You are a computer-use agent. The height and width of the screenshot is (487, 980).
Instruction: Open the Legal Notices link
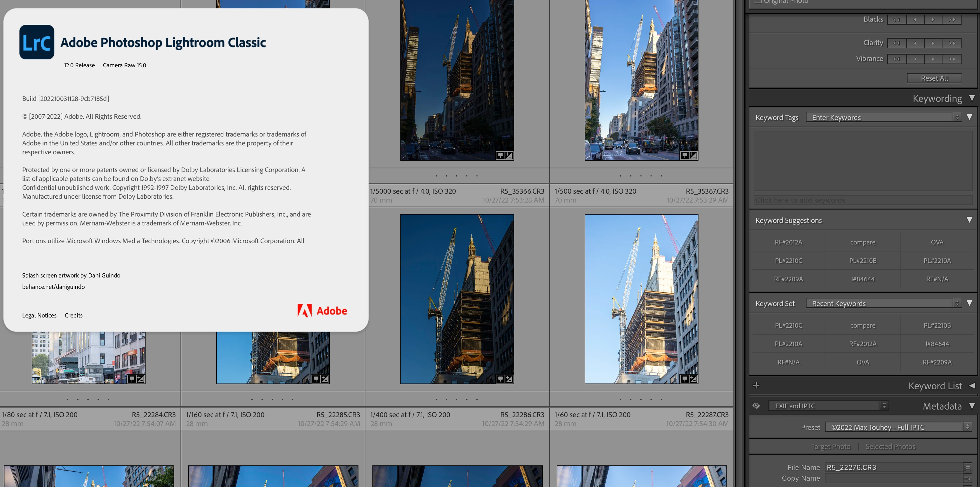tap(39, 315)
